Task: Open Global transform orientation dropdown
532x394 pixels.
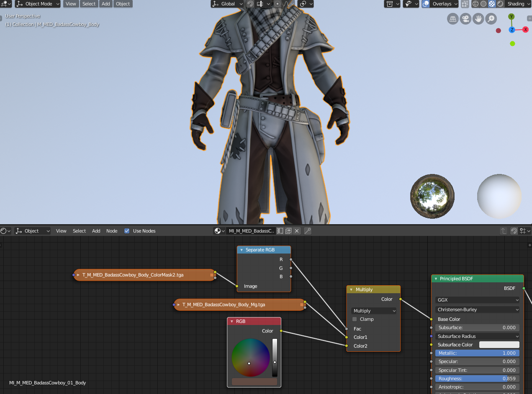Action: point(227,4)
